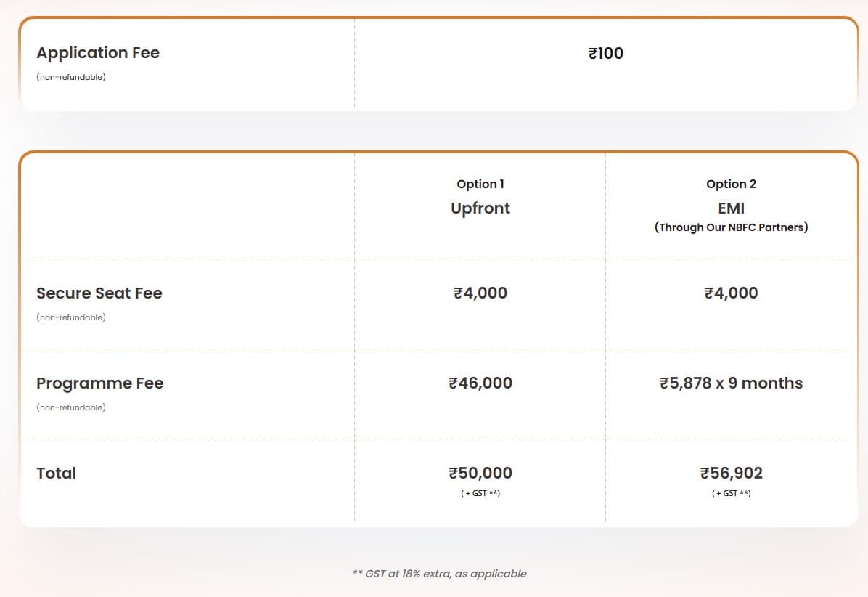Click the Application Fee heading
Viewport: 868px width, 597px height.
(98, 53)
